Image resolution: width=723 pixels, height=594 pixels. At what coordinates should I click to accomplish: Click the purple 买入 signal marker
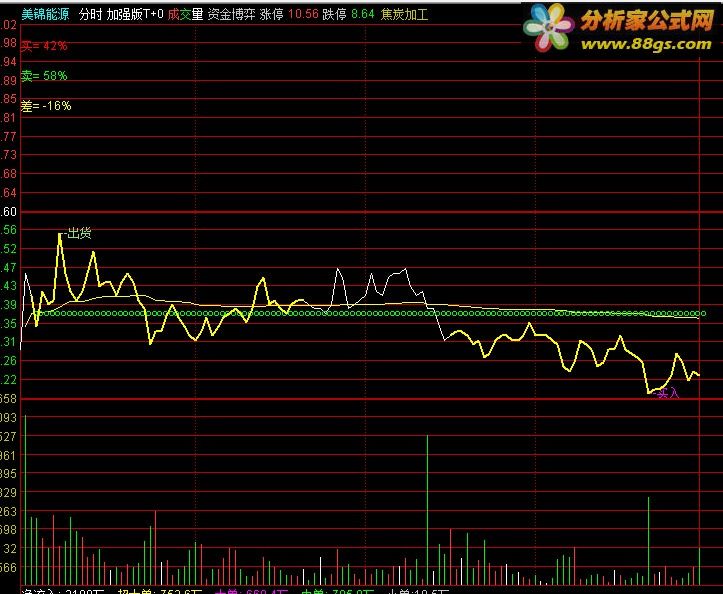pos(668,393)
